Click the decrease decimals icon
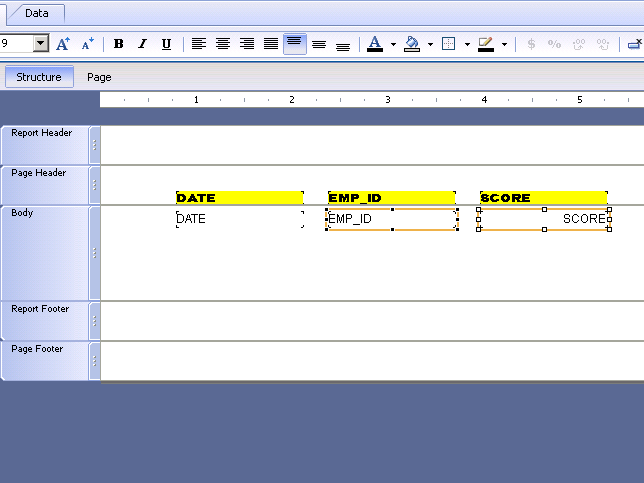 [603, 44]
